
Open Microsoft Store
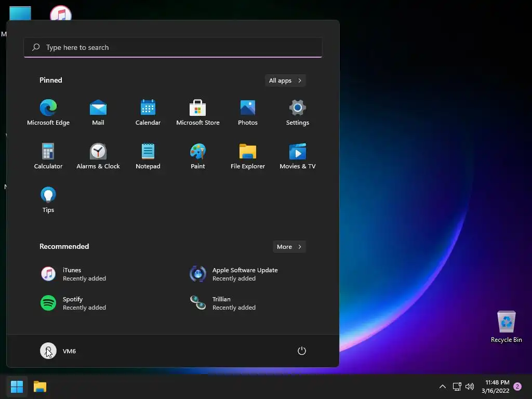pos(198,113)
